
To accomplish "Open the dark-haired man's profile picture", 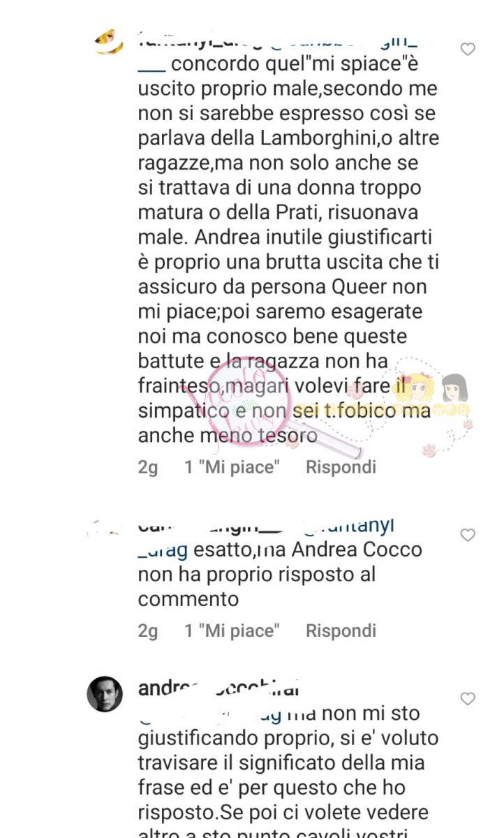I will coord(105,693).
